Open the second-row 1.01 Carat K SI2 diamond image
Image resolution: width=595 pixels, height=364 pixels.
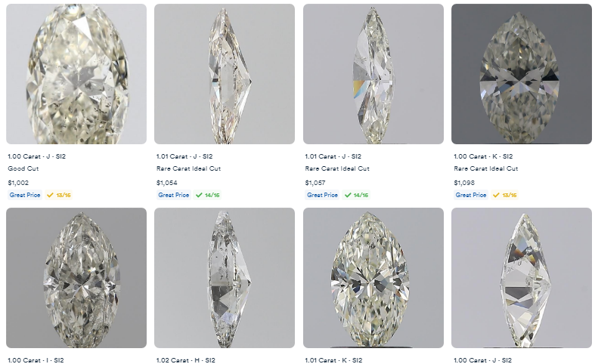pyautogui.click(x=373, y=278)
